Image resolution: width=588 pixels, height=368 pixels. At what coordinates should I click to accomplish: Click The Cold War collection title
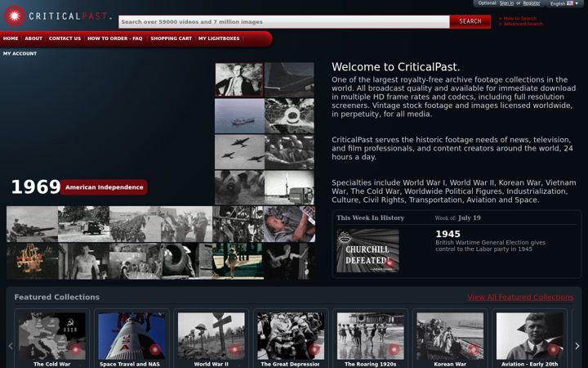tap(51, 364)
